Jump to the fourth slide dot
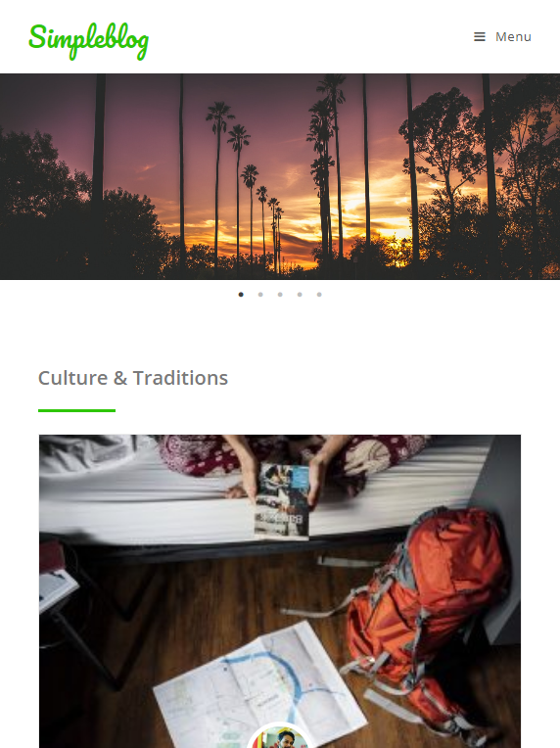This screenshot has height=748, width=560. [300, 295]
